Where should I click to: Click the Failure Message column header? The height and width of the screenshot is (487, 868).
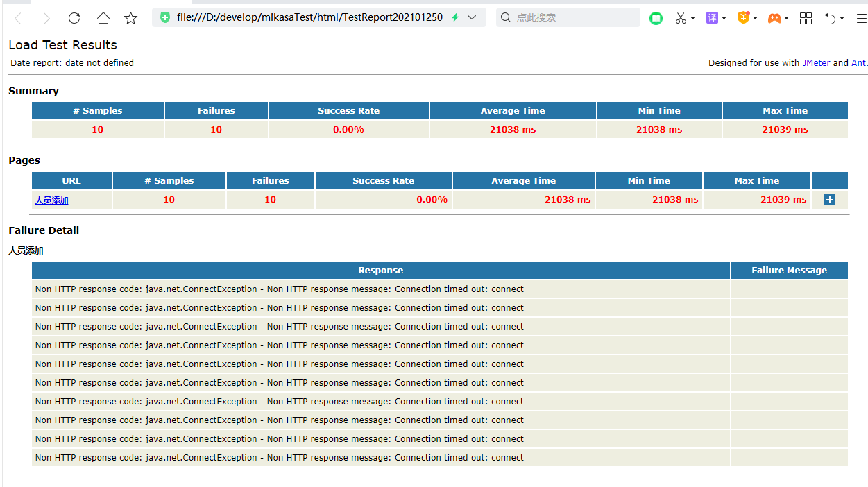(790, 270)
